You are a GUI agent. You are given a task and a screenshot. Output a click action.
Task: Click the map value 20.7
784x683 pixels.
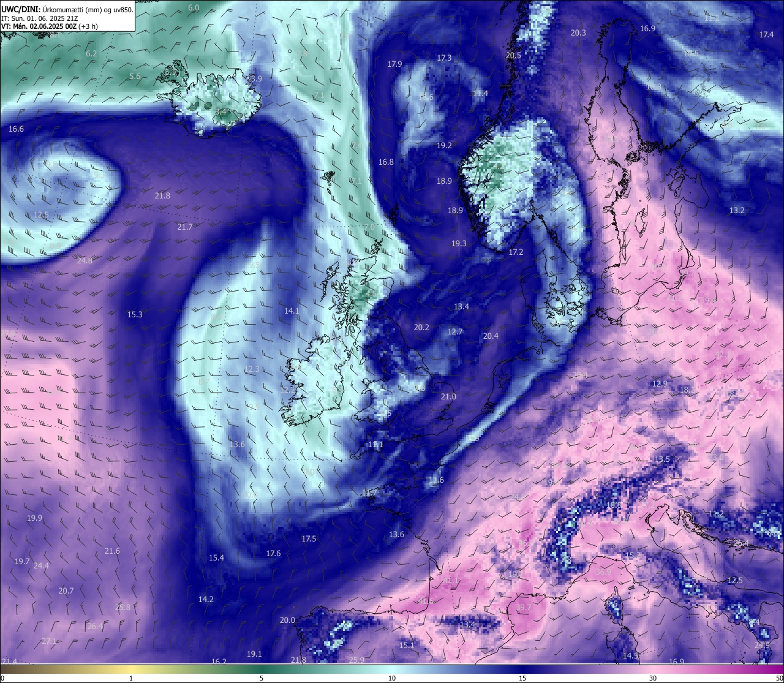point(66,591)
